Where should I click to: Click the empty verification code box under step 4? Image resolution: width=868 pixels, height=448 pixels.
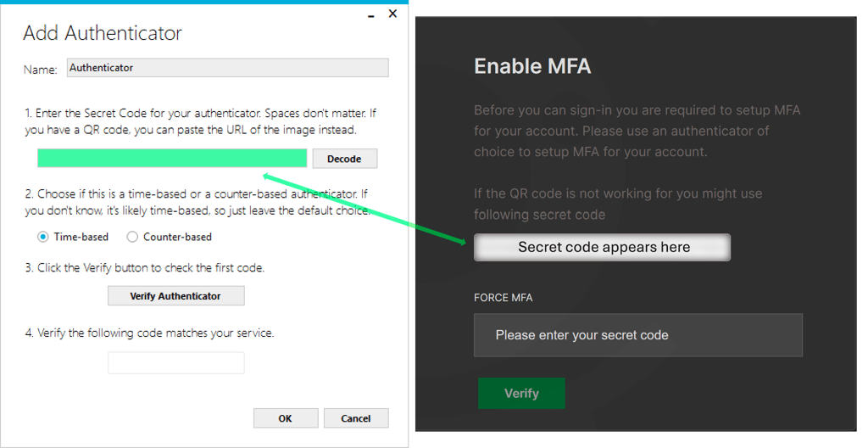(175, 363)
